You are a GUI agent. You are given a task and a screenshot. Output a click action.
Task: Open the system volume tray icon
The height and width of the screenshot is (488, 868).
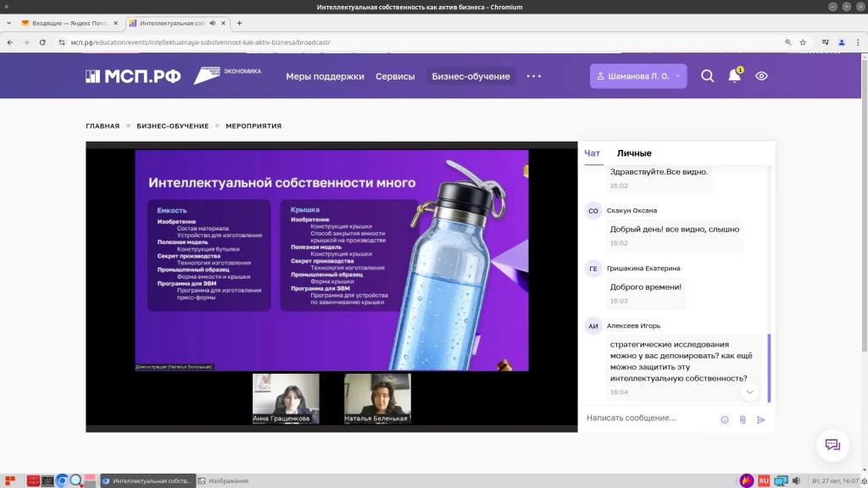click(x=797, y=481)
